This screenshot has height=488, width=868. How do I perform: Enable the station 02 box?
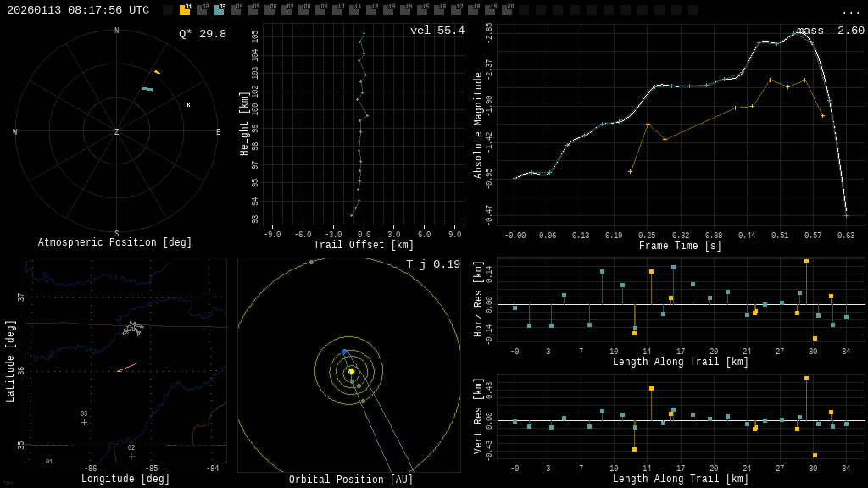pyautogui.click(x=202, y=10)
